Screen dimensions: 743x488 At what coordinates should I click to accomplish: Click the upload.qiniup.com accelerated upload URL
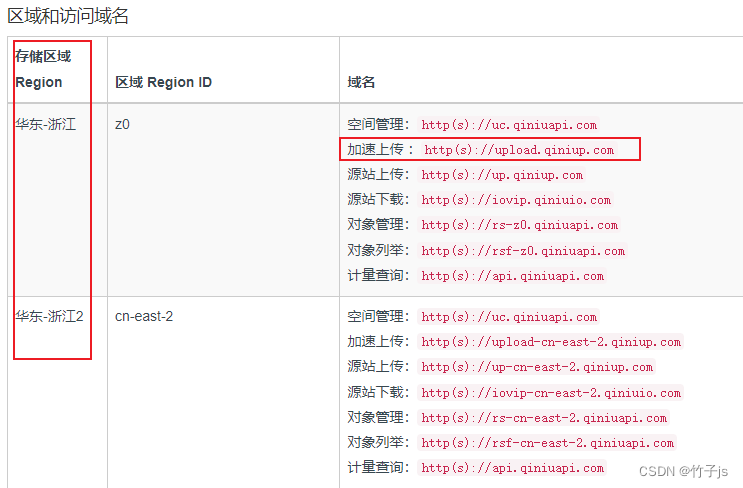click(x=519, y=150)
